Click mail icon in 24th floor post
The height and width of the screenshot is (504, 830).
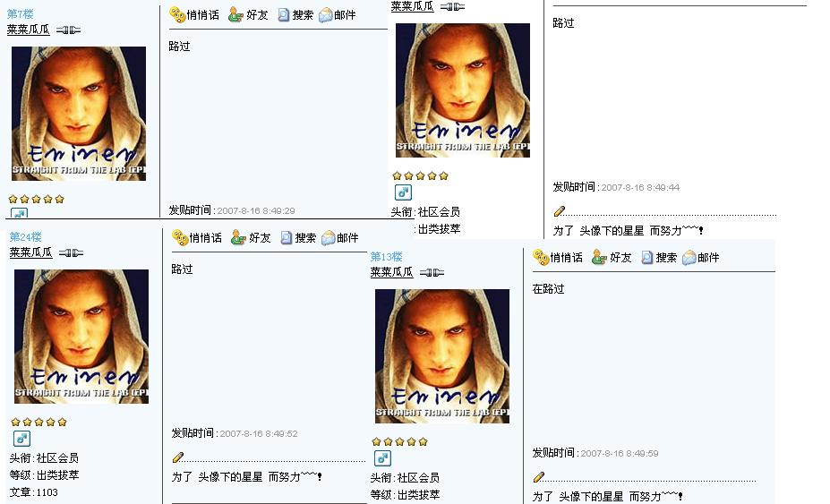tap(329, 238)
